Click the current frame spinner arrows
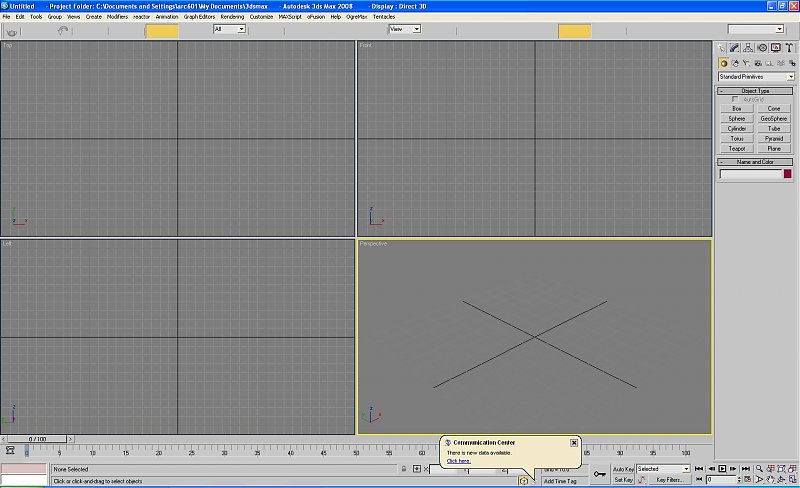The image size is (800, 488). click(x=739, y=480)
